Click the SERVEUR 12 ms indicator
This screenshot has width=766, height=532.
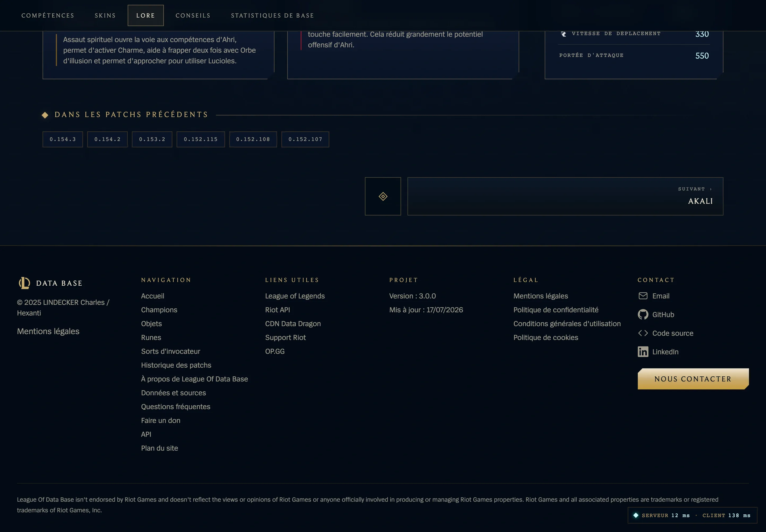(665, 515)
